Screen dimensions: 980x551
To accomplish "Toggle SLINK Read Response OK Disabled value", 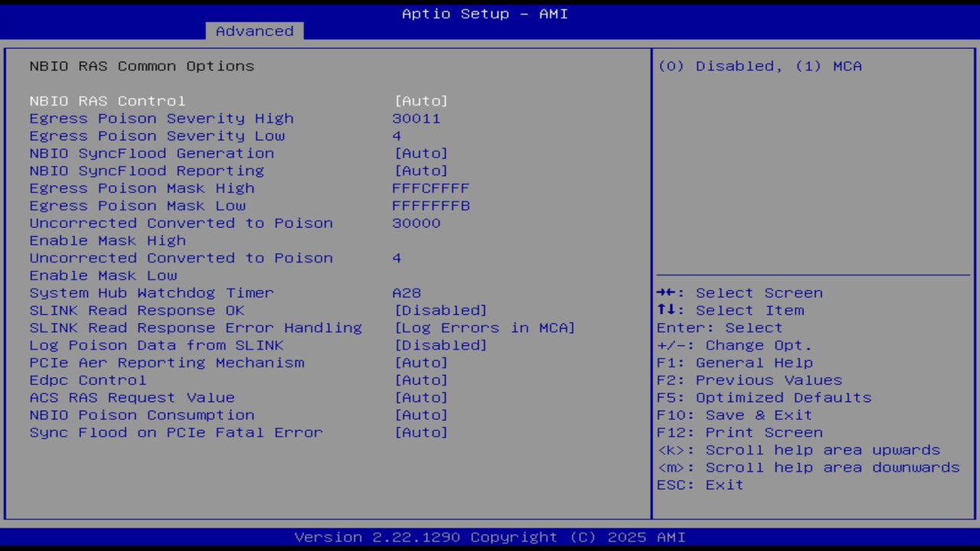I will 441,311.
